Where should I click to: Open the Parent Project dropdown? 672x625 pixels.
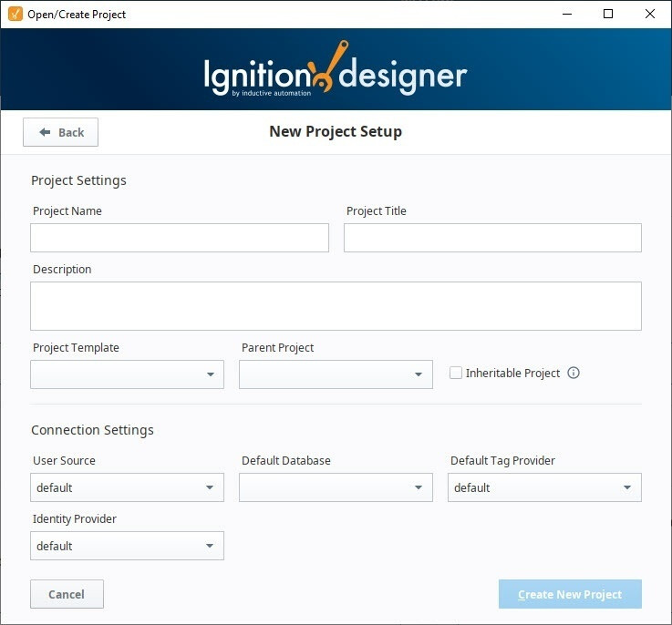tap(336, 374)
